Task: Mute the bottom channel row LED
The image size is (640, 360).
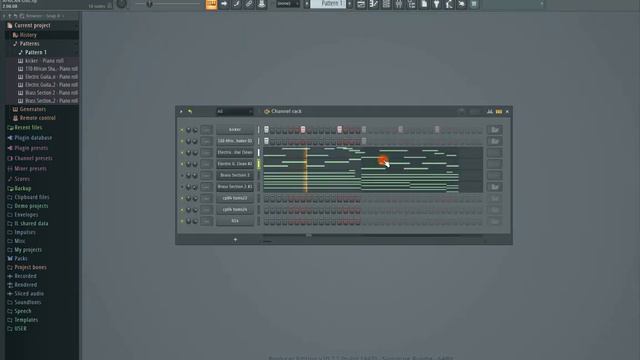Action: 182,221
